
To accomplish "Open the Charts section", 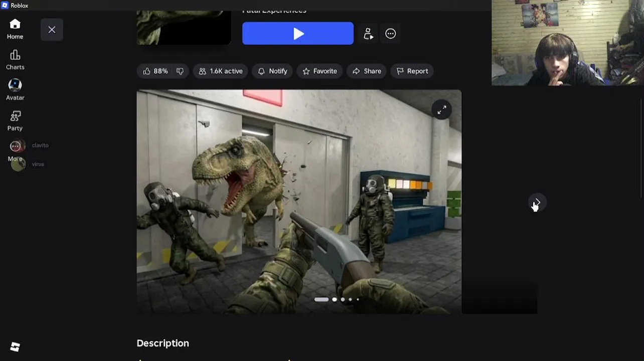I will (x=15, y=60).
